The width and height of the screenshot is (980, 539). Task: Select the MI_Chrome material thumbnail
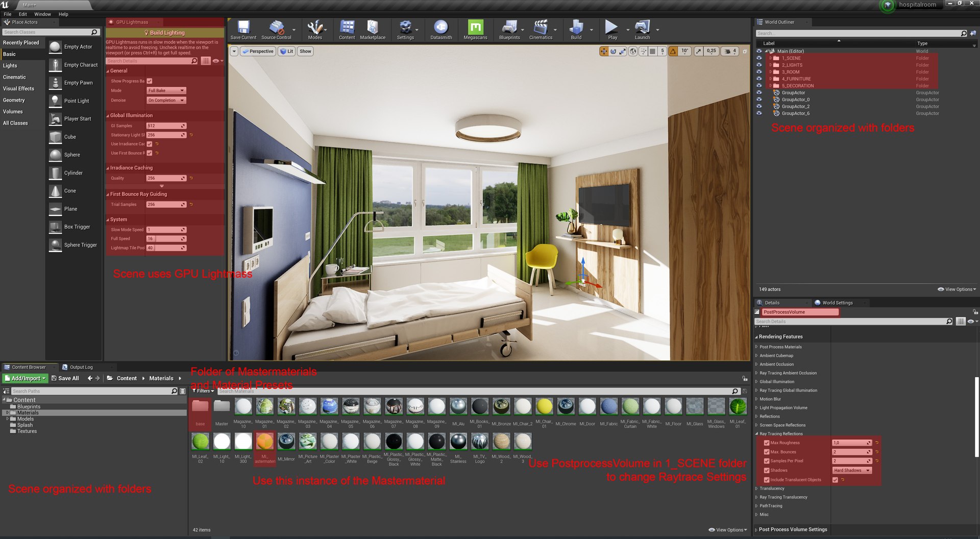click(566, 407)
